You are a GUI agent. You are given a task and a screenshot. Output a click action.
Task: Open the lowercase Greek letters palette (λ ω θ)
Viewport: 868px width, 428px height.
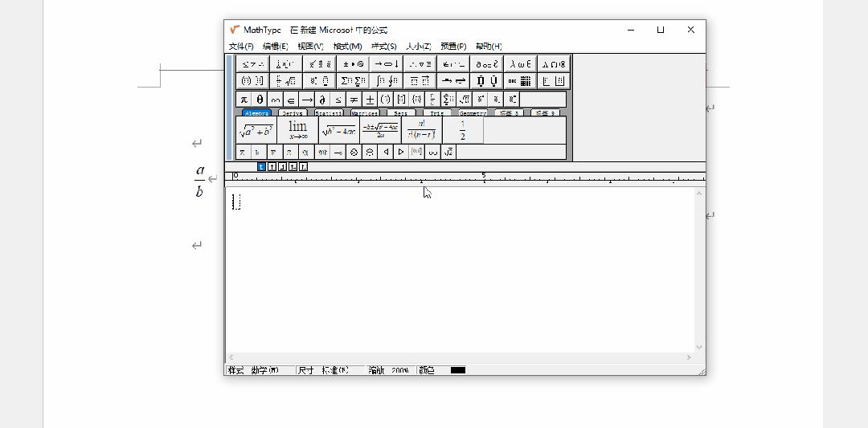point(520,63)
